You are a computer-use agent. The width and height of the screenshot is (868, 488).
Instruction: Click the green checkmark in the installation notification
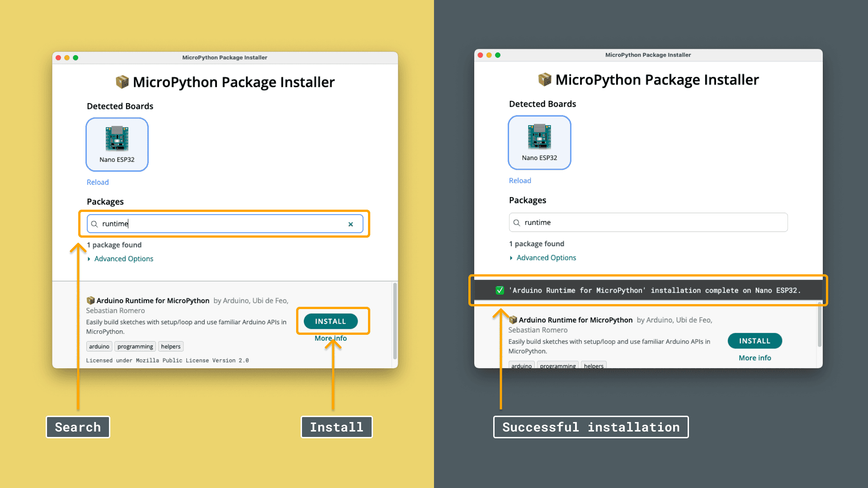tap(499, 291)
